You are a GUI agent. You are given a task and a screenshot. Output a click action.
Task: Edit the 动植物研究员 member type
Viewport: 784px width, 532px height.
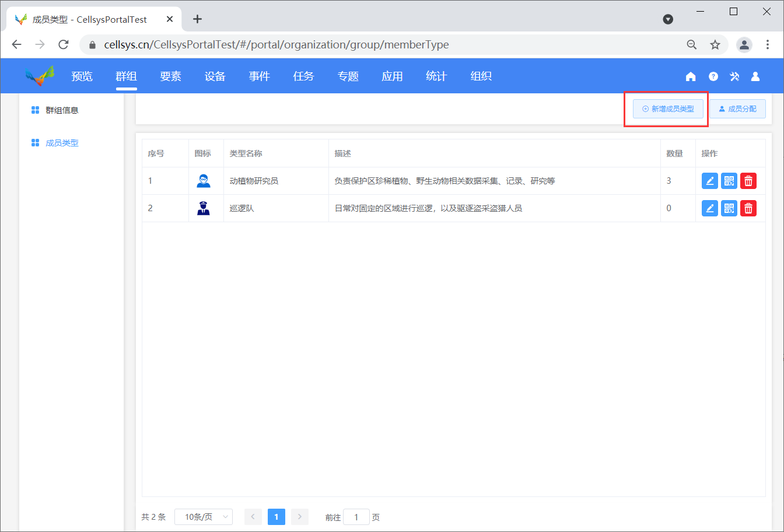[x=710, y=181]
